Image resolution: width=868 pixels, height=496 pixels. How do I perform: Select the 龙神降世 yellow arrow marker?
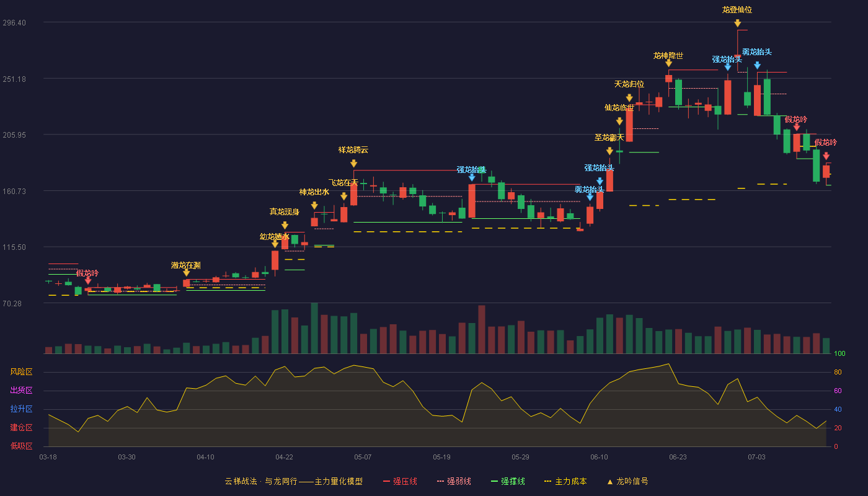click(x=668, y=63)
